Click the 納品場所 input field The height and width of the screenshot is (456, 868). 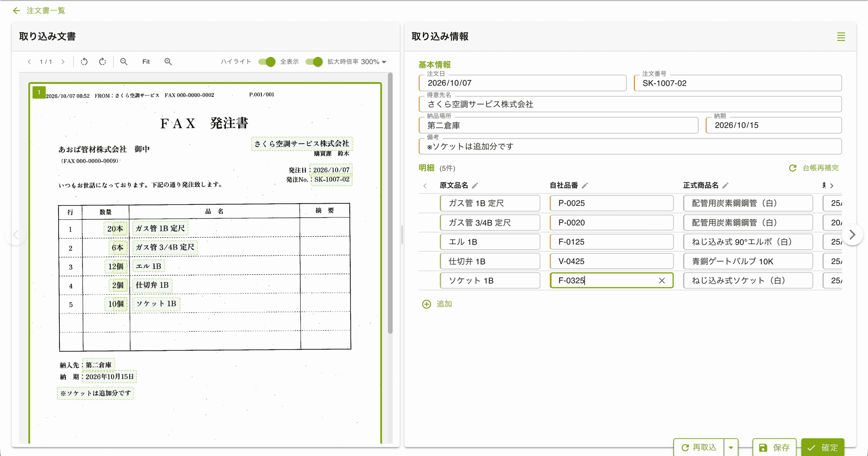(559, 126)
